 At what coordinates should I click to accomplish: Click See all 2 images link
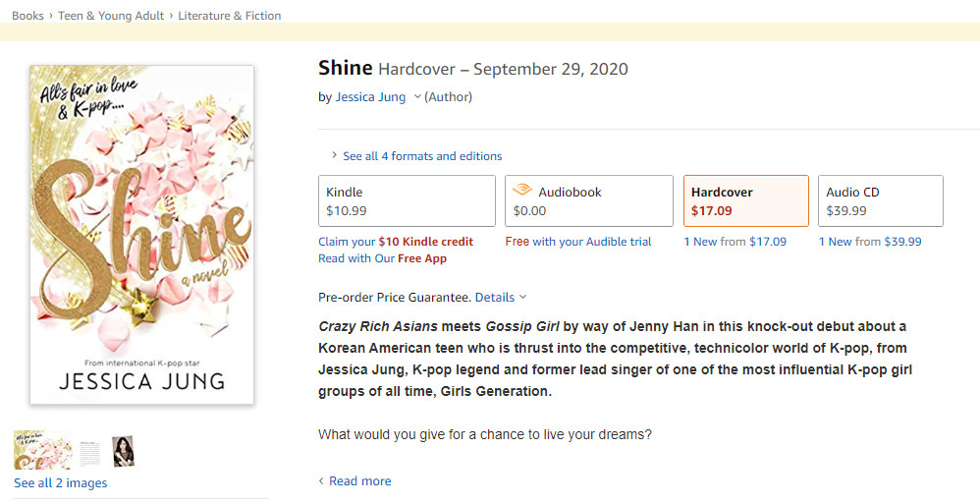61,483
